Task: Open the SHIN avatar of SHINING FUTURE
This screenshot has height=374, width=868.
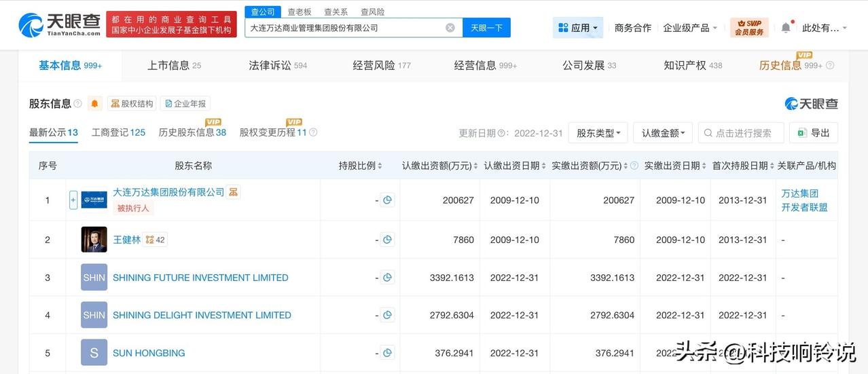Action: [x=94, y=278]
